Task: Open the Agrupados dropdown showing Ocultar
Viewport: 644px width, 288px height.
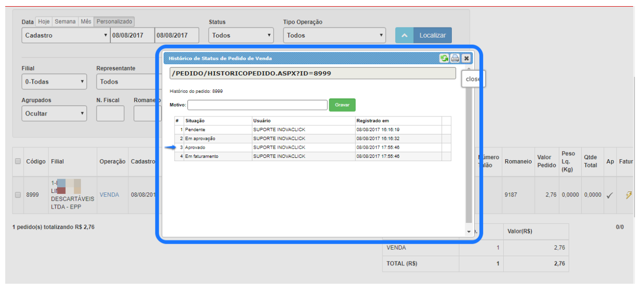Action: tap(54, 114)
